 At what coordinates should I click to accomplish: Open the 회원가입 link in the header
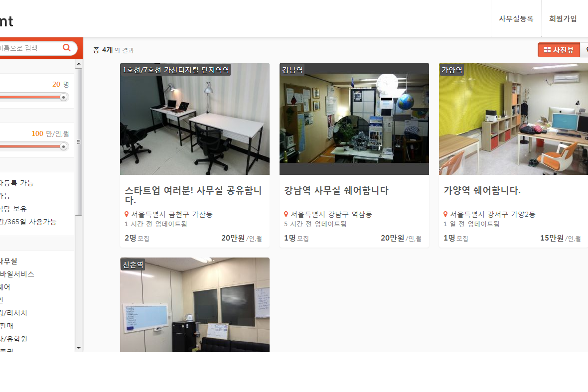(x=563, y=19)
